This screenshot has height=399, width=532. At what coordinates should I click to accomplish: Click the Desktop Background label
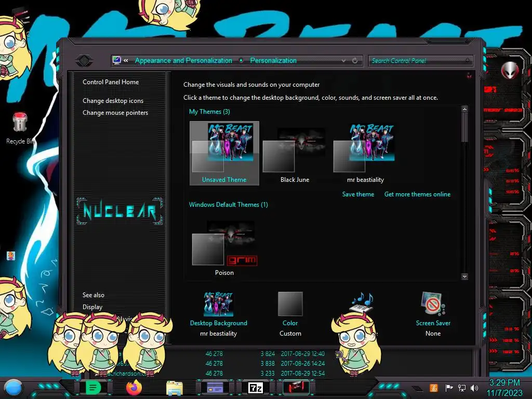click(x=219, y=323)
